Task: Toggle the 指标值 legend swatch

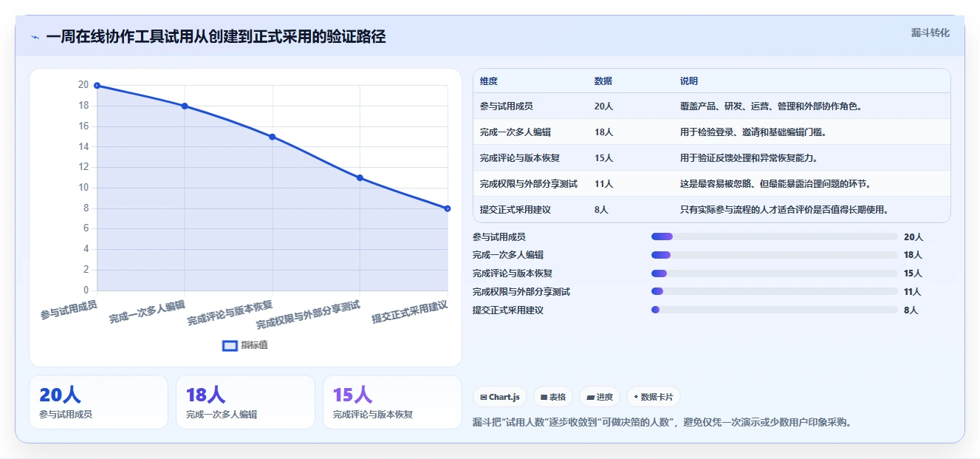Action: 230,345
